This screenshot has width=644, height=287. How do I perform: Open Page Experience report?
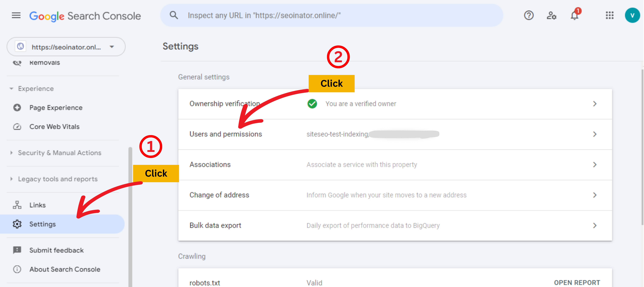(x=62, y=108)
